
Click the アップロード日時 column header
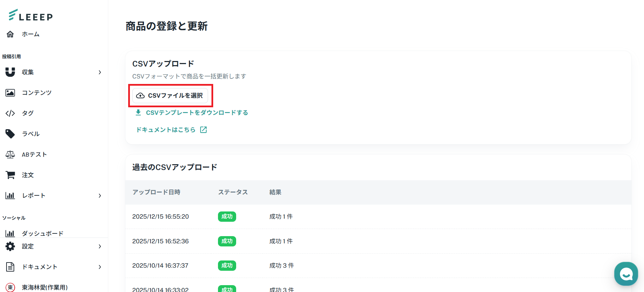tap(156, 192)
